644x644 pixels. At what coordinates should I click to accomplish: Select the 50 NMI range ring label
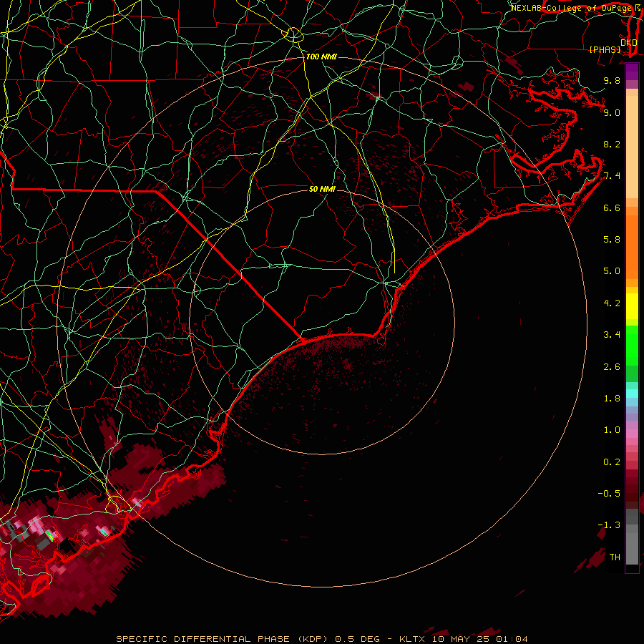pos(322,189)
